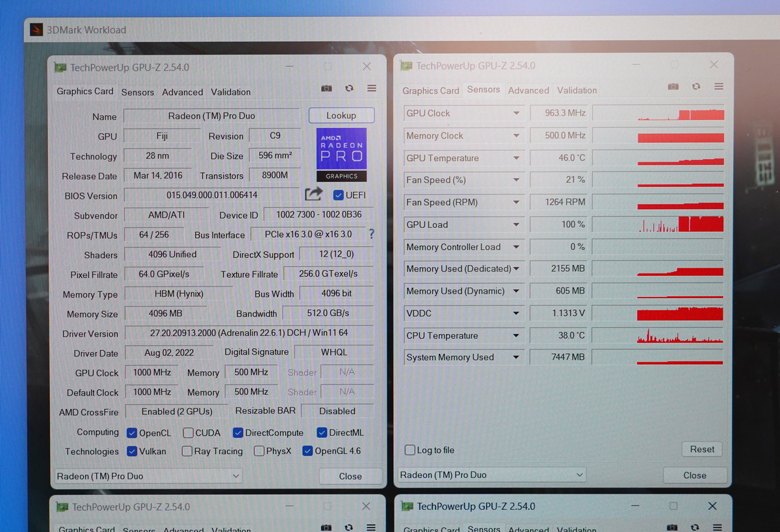Screen dimensions: 780x532
Task: Open the hamburger menu in left GPU-Z window
Action: click(x=372, y=88)
